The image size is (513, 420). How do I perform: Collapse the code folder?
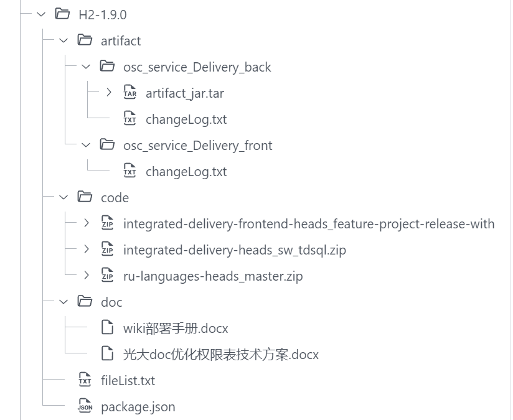(63, 197)
